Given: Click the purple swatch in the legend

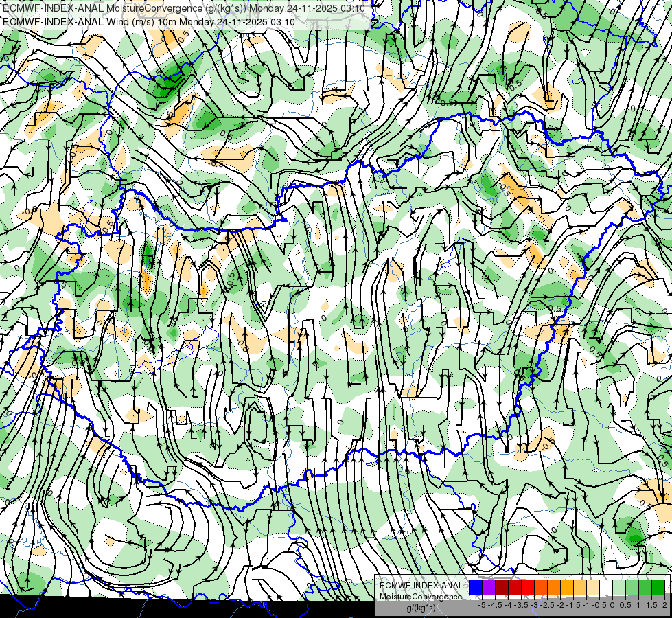Looking at the screenshot, I should pos(489,587).
